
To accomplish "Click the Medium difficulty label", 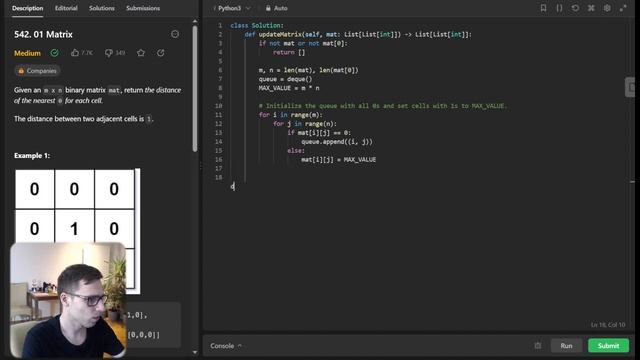I will pyautogui.click(x=27, y=53).
